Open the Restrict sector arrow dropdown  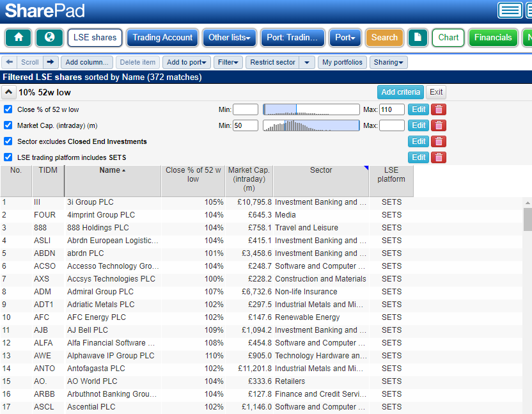coord(307,62)
